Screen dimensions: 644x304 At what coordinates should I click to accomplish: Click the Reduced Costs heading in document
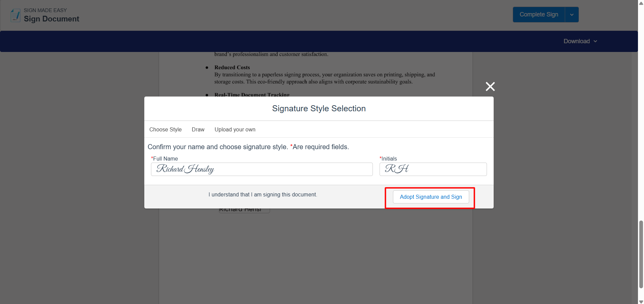232,67
